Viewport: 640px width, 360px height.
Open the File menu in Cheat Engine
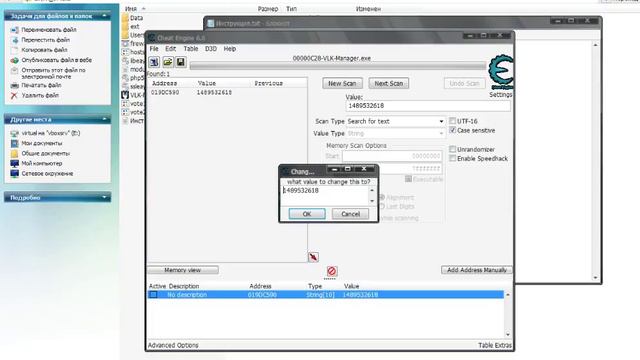tap(154, 49)
